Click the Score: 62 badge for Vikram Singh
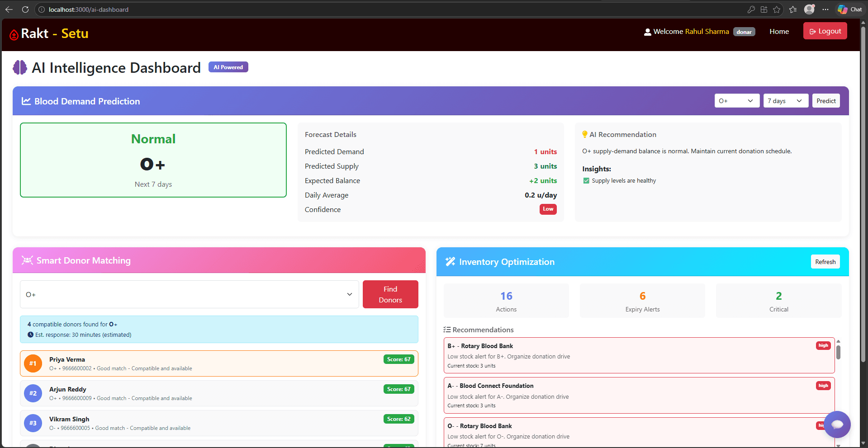This screenshot has width=868, height=448. click(399, 419)
